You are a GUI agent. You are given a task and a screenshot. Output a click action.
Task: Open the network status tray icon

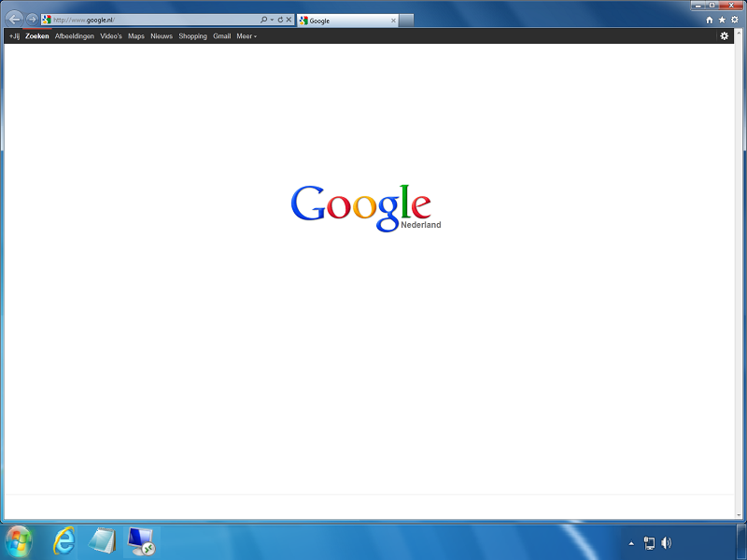click(x=649, y=543)
